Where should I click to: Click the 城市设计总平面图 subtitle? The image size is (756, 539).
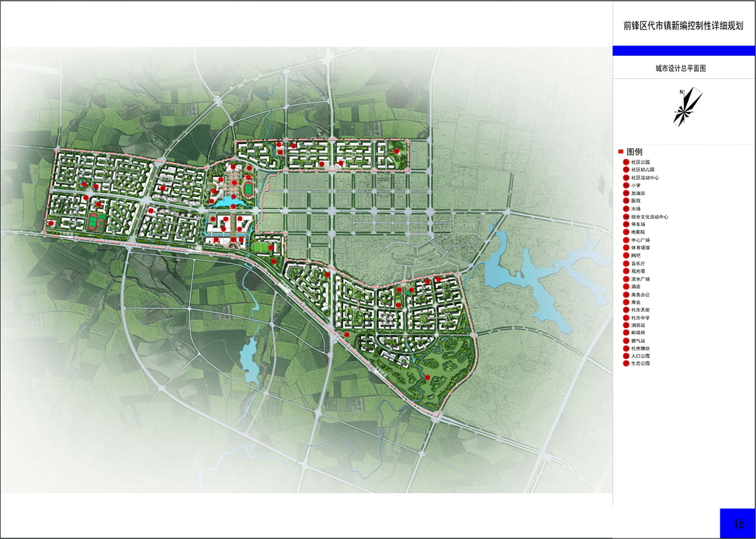tap(684, 69)
